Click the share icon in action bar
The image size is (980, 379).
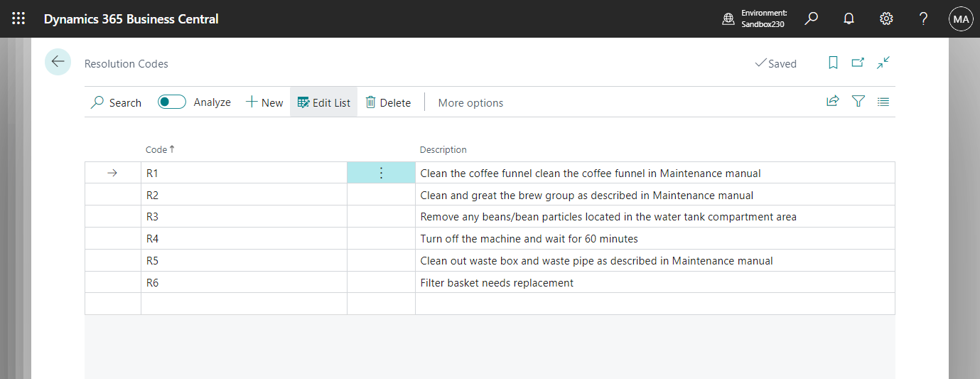pos(832,102)
